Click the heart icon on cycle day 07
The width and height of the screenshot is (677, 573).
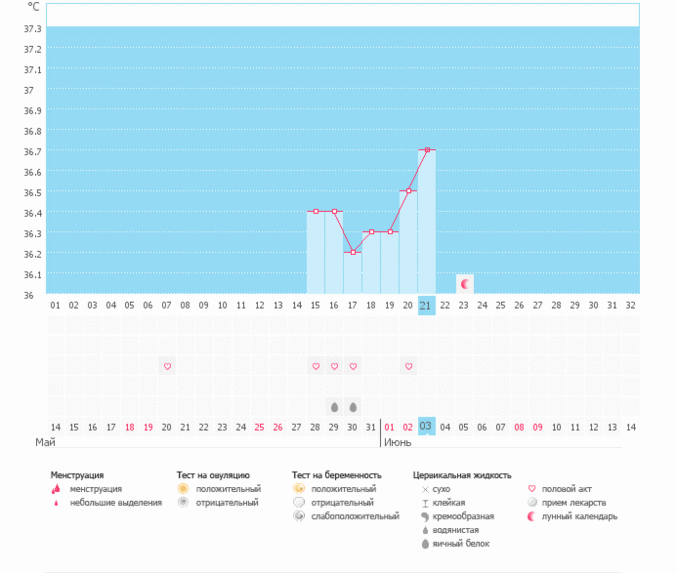pos(167,367)
